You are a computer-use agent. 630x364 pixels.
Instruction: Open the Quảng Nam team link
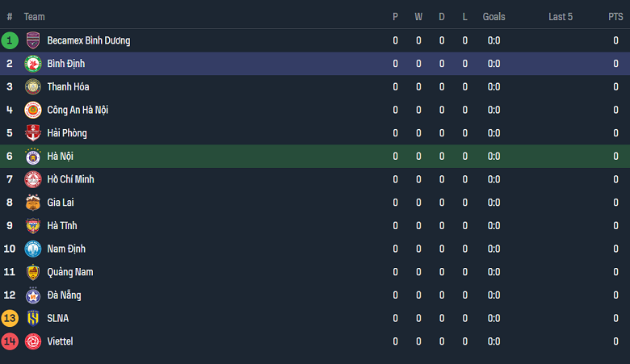[x=69, y=272]
